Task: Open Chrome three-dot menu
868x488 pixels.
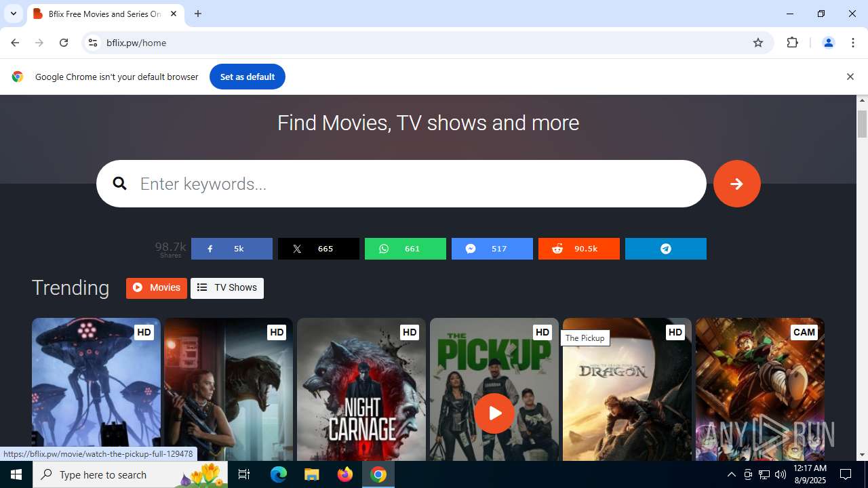Action: [x=853, y=43]
